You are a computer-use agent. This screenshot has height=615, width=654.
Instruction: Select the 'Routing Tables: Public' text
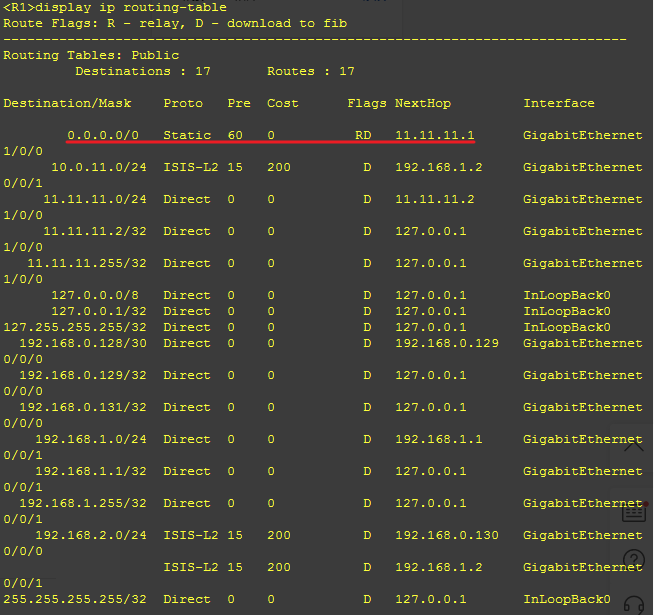click(x=91, y=55)
